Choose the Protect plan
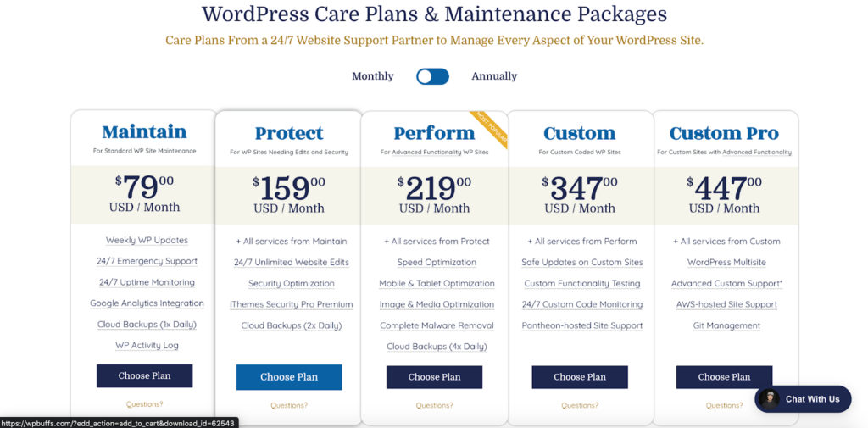This screenshot has width=868, height=428. 289,377
